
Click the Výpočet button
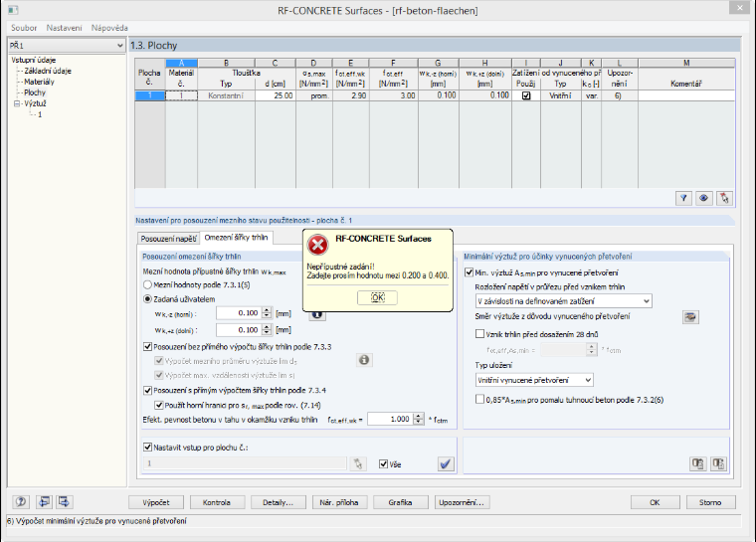click(x=156, y=502)
